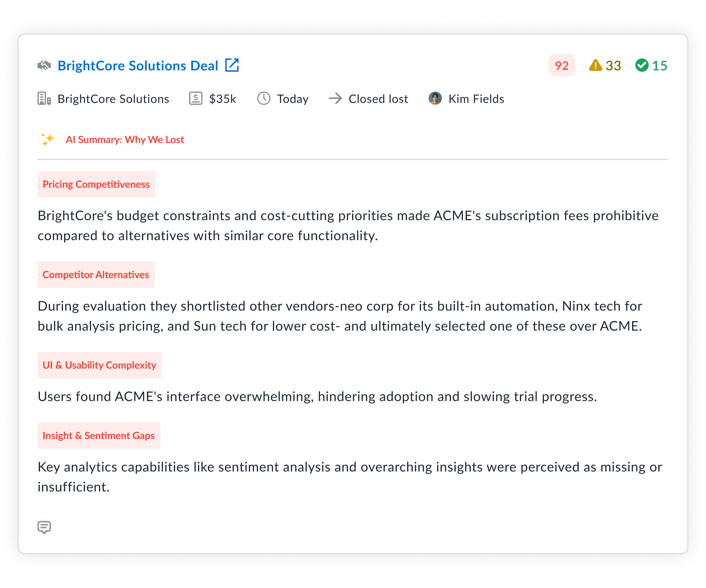The width and height of the screenshot is (706, 588).
Task: Click the company building icon
Action: point(44,99)
